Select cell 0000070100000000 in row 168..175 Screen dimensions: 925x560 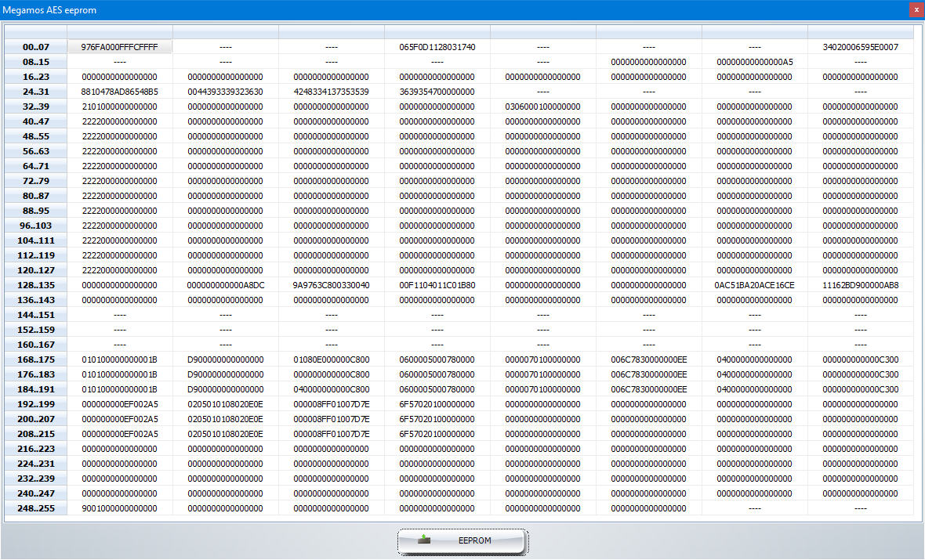542,359
